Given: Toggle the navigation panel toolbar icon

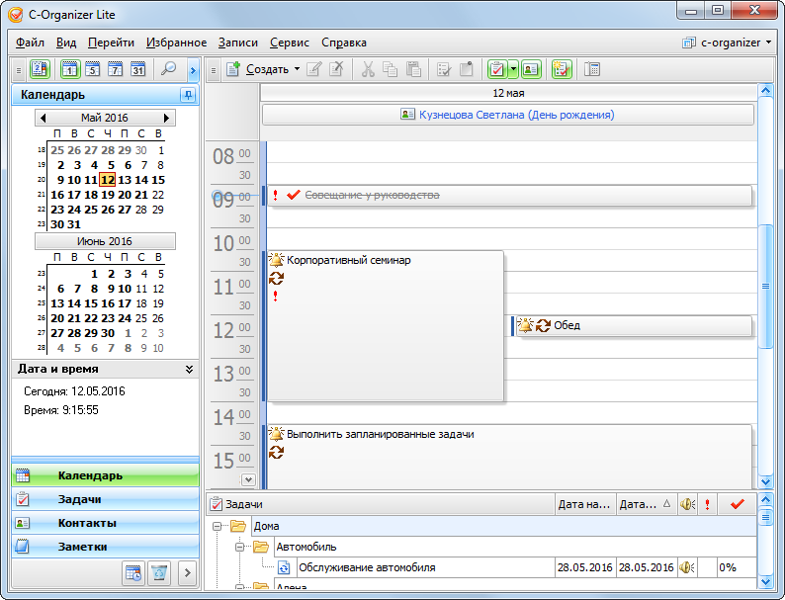Looking at the screenshot, I should tap(40, 70).
